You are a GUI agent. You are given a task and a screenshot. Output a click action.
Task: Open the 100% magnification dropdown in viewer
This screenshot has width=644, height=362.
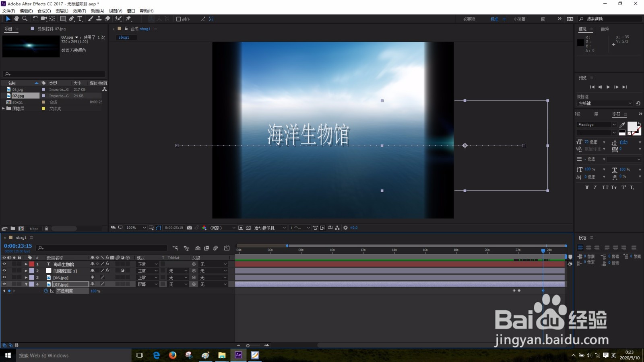pyautogui.click(x=136, y=228)
